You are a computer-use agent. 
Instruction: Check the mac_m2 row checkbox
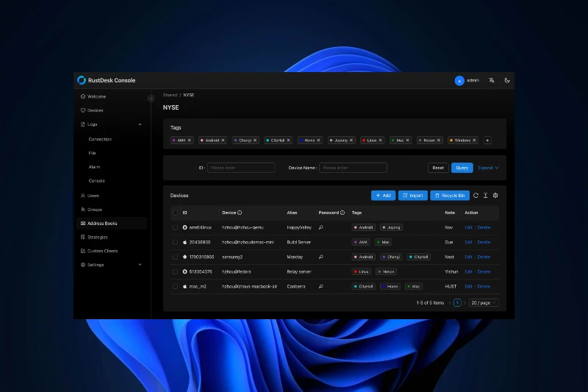coord(175,286)
